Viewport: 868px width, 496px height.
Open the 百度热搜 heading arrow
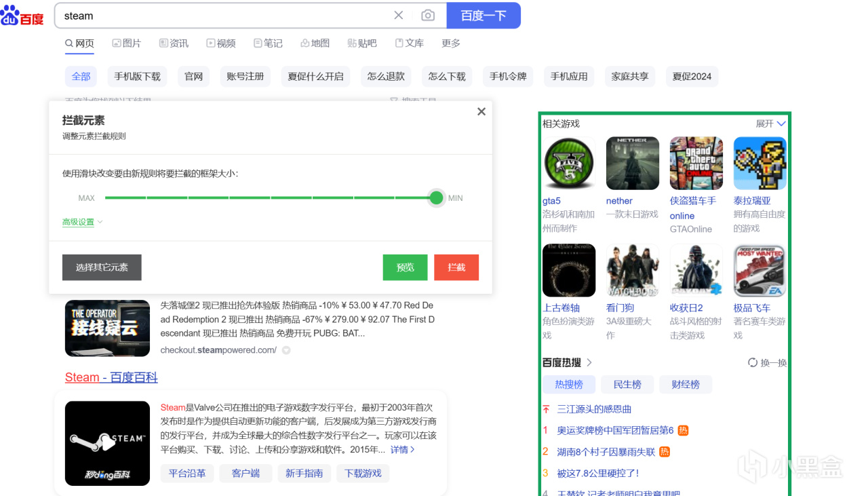[x=589, y=362]
